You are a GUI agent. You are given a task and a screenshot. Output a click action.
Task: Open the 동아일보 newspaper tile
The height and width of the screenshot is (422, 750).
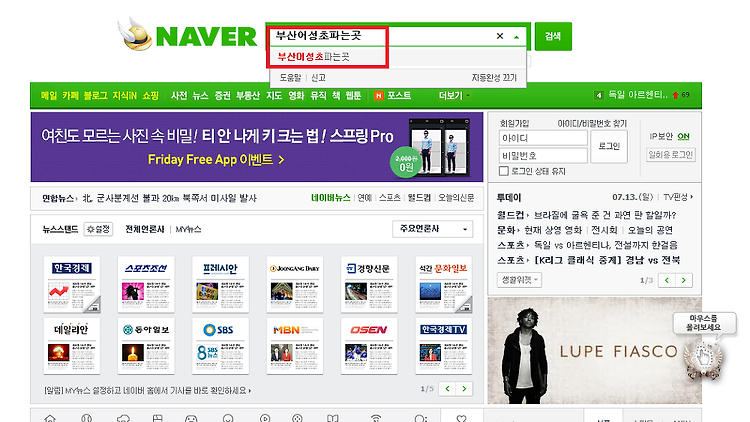(146, 346)
